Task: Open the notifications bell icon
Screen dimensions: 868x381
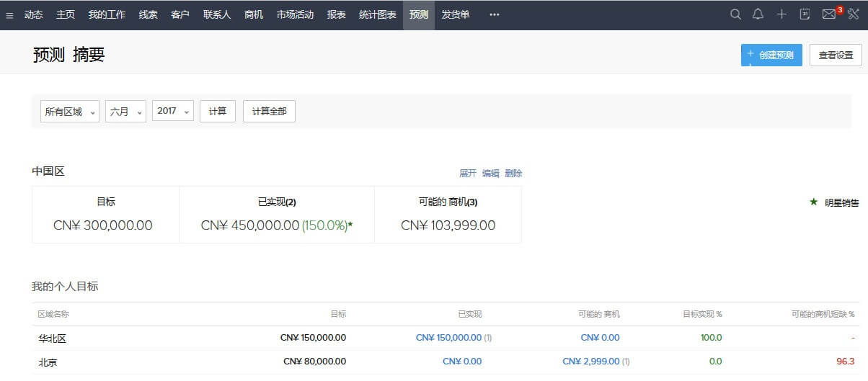Action: tap(758, 14)
